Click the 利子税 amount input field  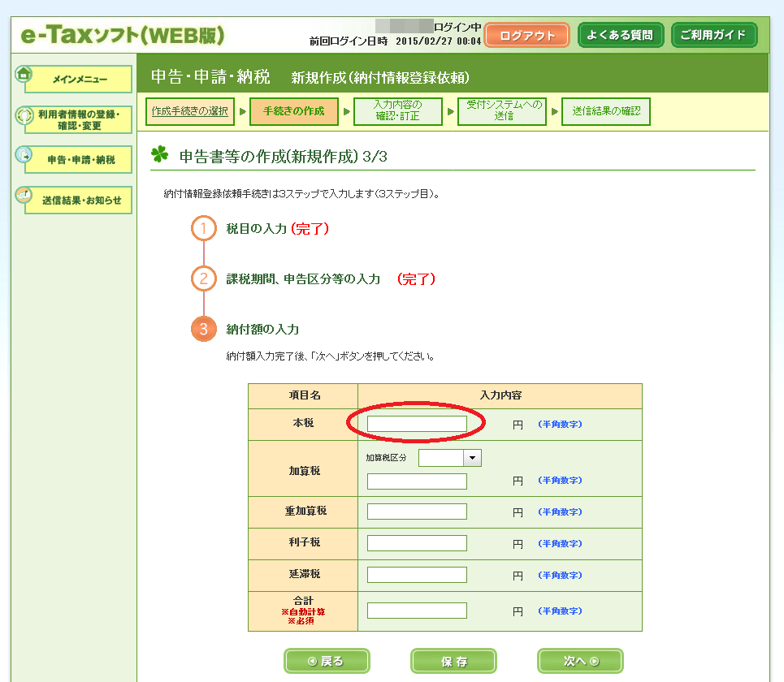417,543
